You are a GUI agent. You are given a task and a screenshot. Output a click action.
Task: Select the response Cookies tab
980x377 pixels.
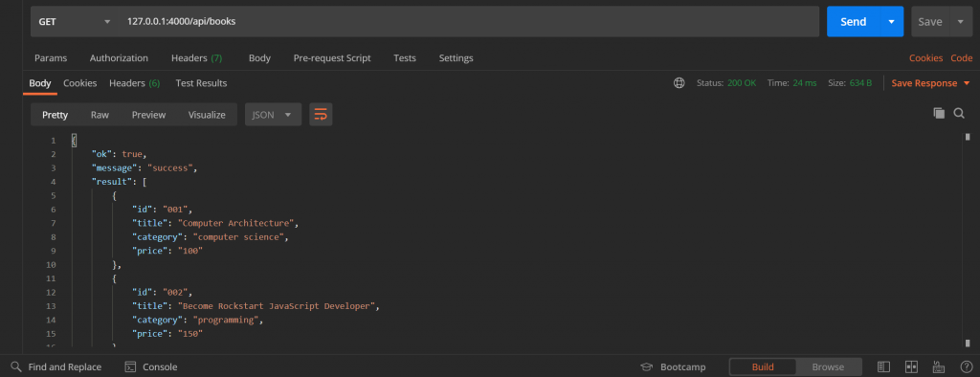[80, 82]
